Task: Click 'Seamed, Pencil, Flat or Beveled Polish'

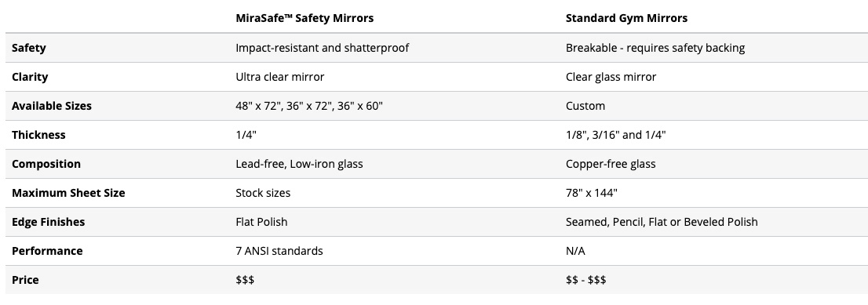Action: [662, 222]
